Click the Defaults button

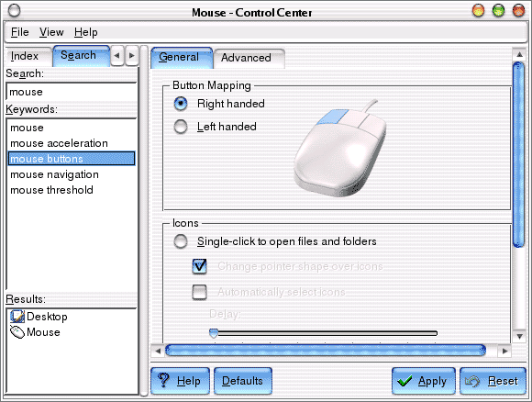click(x=242, y=381)
